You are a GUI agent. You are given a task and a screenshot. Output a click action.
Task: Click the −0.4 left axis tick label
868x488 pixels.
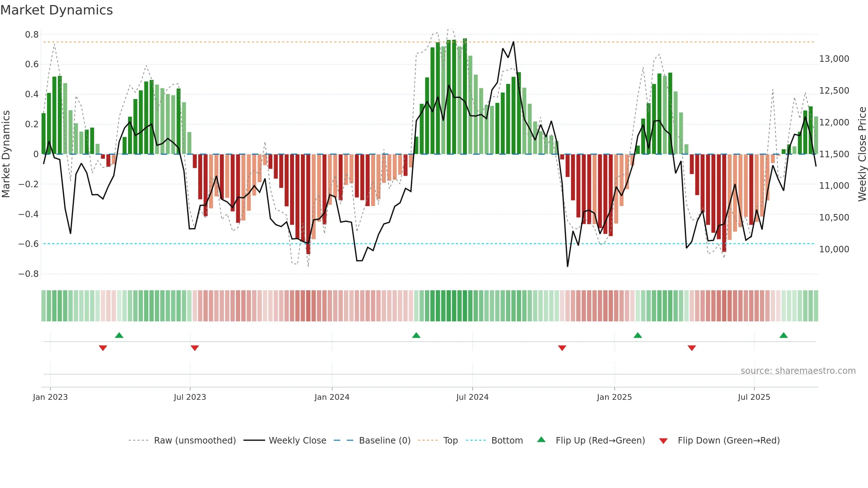tap(29, 214)
